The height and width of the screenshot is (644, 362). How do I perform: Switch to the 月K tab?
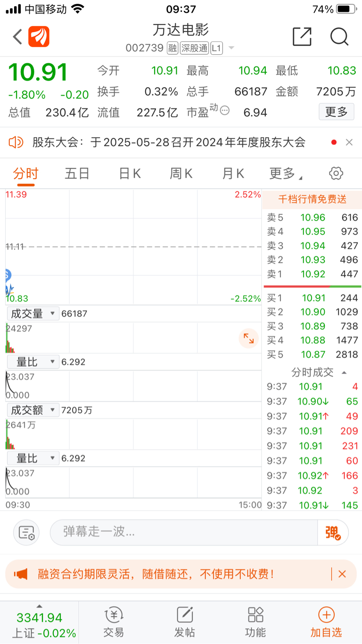point(233,173)
